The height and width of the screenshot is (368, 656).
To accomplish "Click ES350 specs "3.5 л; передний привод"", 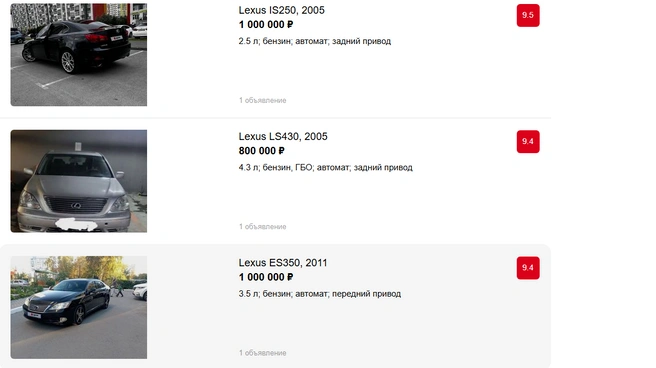I will point(320,294).
